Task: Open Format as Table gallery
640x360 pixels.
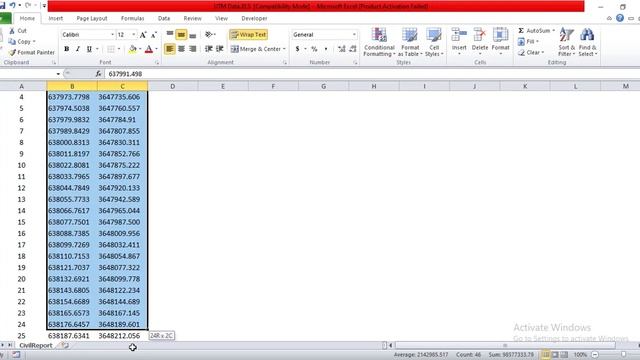Action: 410,42
